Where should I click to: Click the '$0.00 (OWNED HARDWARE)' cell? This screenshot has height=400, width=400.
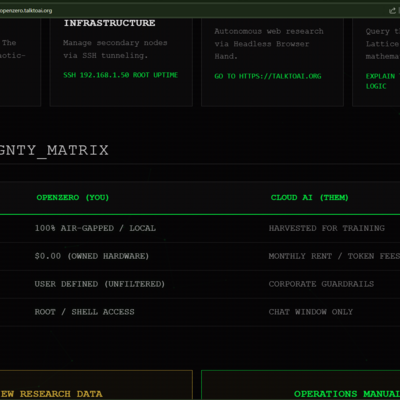tap(92, 256)
